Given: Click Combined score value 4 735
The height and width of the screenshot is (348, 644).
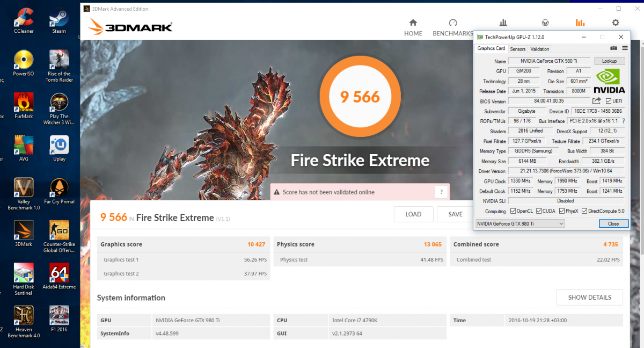Looking at the screenshot, I should [x=611, y=244].
